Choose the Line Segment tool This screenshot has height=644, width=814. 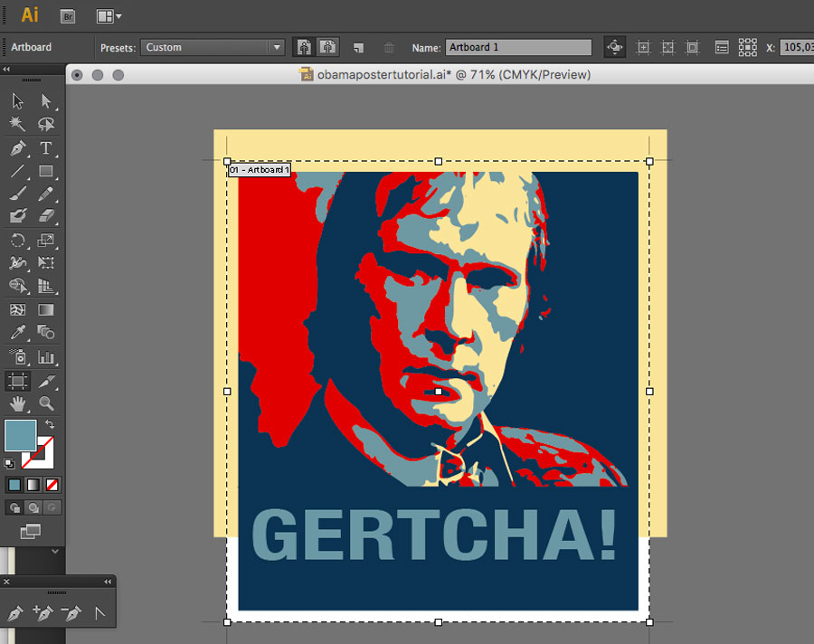[x=18, y=171]
